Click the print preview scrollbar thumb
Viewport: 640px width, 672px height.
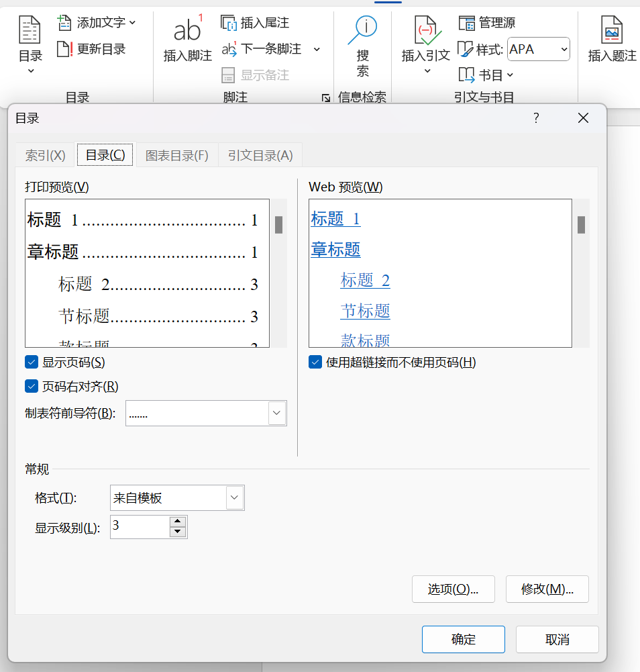point(278,225)
